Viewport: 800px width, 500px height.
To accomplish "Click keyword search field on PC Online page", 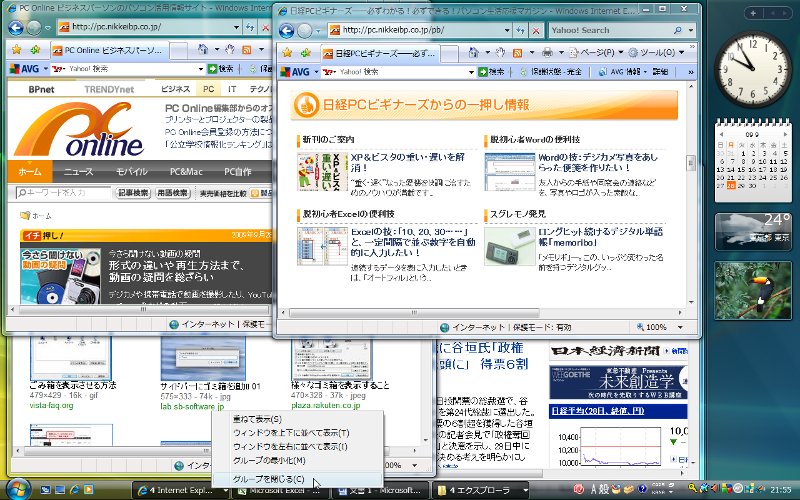I will (63, 193).
